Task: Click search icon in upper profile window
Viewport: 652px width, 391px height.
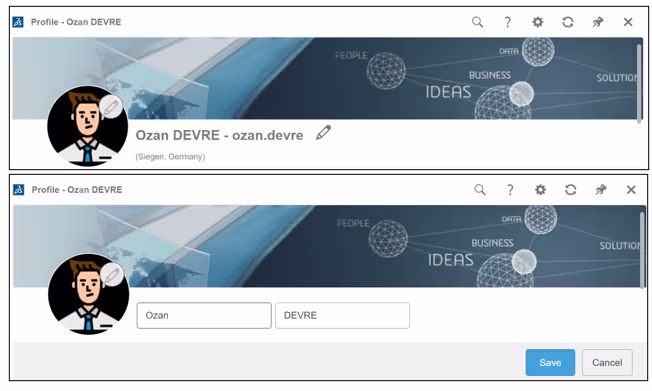Action: coord(477,22)
